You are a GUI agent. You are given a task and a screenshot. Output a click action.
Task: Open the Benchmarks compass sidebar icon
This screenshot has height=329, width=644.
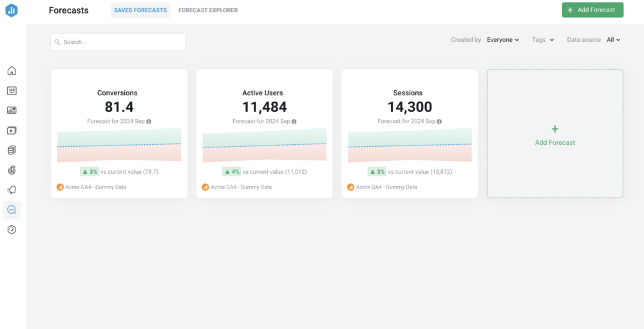[12, 230]
